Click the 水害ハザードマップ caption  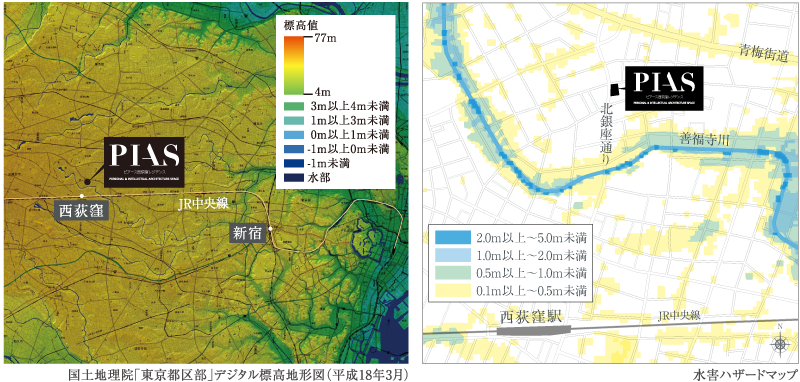[745, 375]
